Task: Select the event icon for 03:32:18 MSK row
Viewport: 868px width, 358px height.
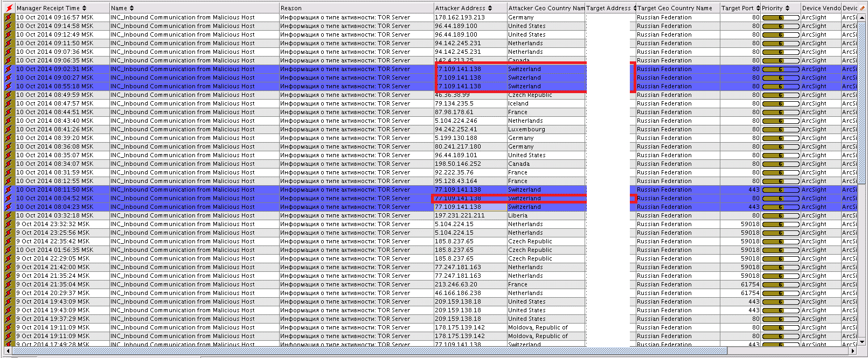Action: [8, 215]
